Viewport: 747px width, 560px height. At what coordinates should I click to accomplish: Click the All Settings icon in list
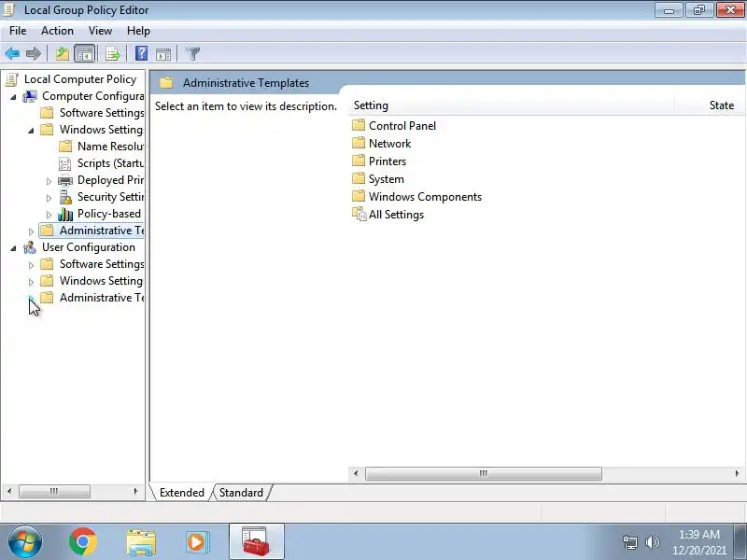pos(359,215)
